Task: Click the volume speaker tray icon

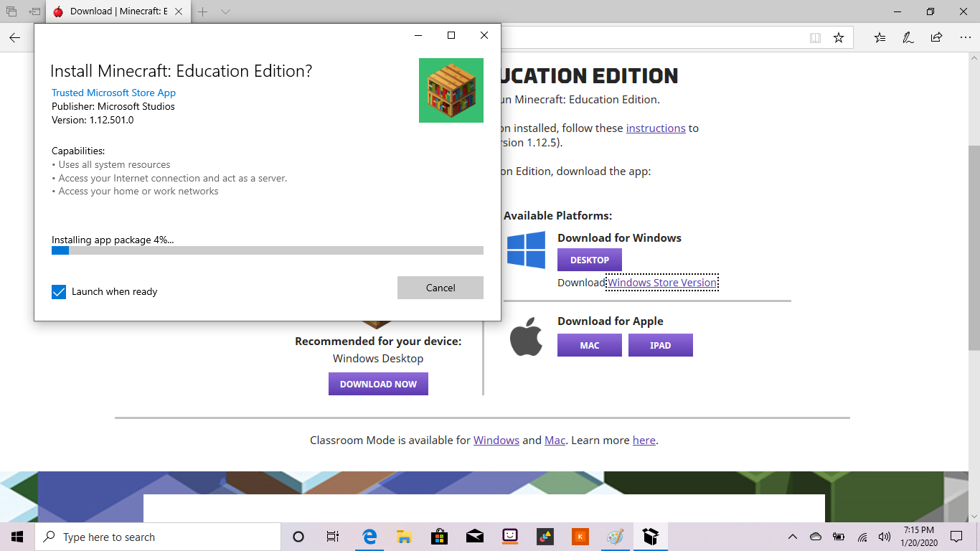Action: [x=885, y=537]
